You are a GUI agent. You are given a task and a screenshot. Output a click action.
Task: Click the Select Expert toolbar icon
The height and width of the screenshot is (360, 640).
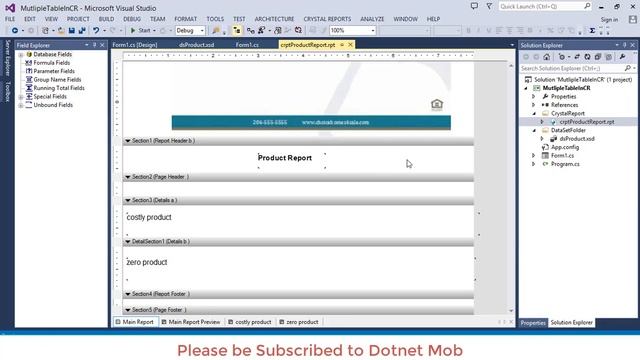click(261, 31)
